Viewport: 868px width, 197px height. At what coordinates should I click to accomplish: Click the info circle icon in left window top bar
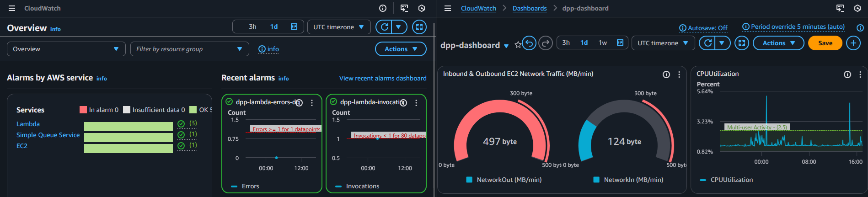pyautogui.click(x=383, y=8)
